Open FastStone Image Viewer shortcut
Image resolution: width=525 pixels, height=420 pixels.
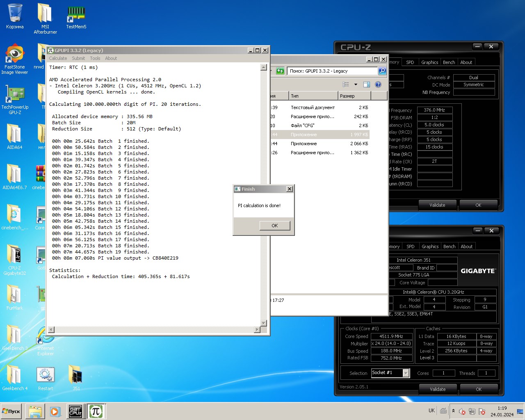pyautogui.click(x=15, y=59)
